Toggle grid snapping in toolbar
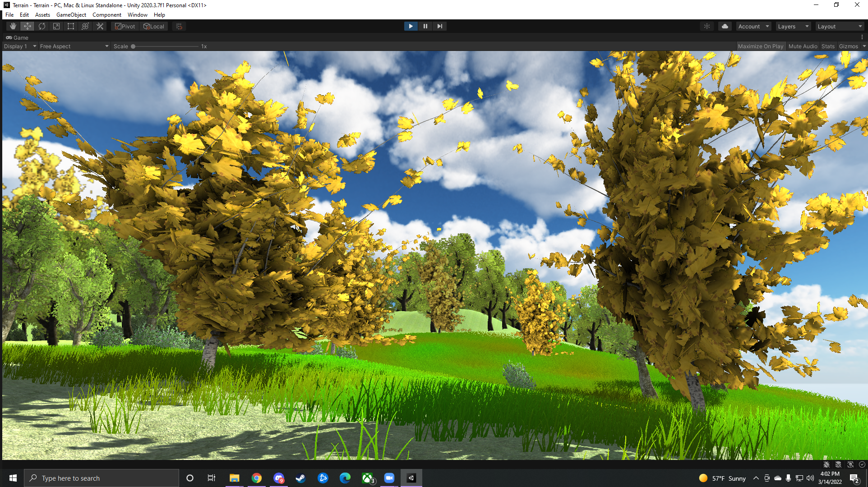The height and width of the screenshot is (487, 868). [179, 26]
